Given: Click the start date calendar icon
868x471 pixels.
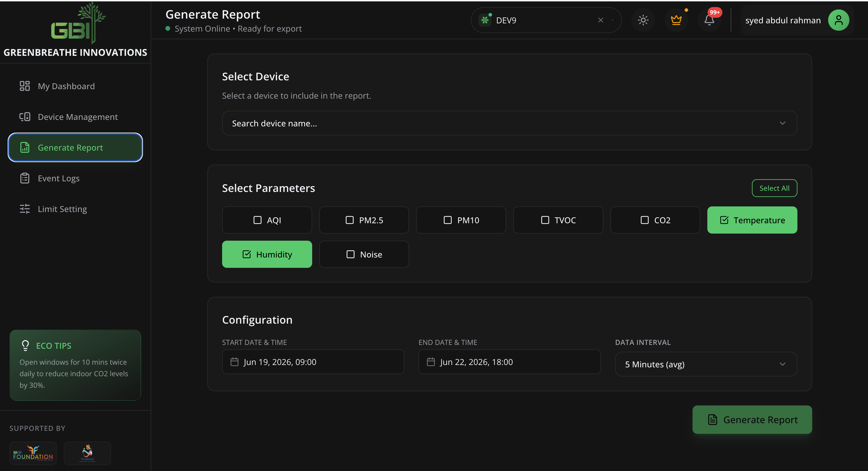Looking at the screenshot, I should pyautogui.click(x=234, y=361).
